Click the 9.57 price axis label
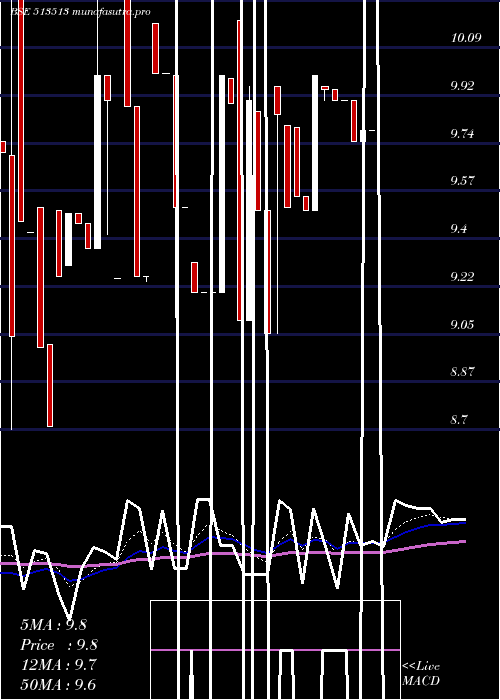The height and width of the screenshot is (700, 500). tap(462, 181)
